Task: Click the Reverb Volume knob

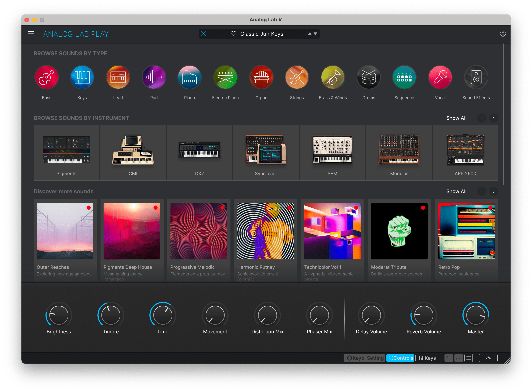Action: pyautogui.click(x=424, y=315)
